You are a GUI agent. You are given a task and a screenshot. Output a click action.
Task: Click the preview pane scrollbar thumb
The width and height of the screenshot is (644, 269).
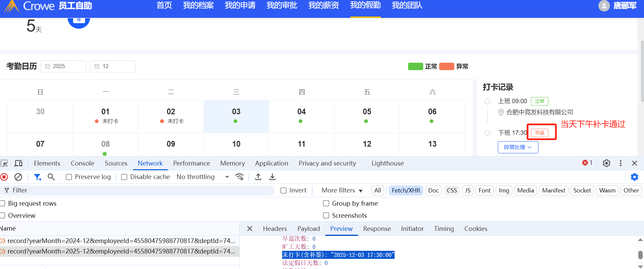[x=640, y=255]
